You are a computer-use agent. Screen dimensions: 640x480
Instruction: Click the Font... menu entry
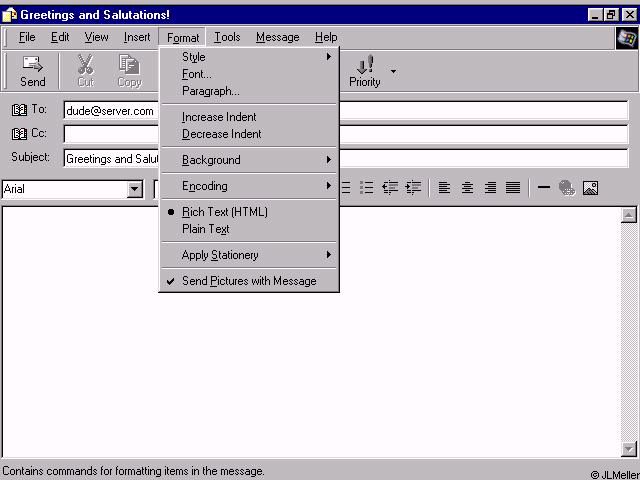[196, 74]
